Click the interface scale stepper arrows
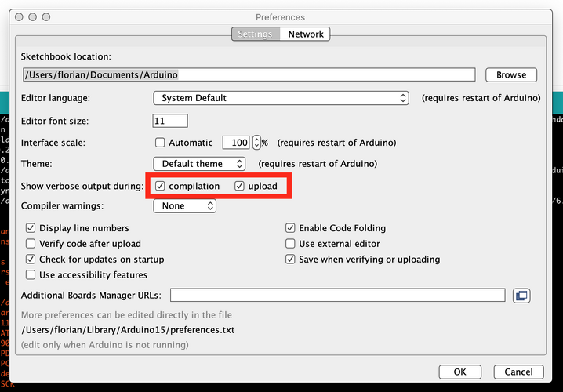This screenshot has height=392, width=563. pyautogui.click(x=256, y=143)
